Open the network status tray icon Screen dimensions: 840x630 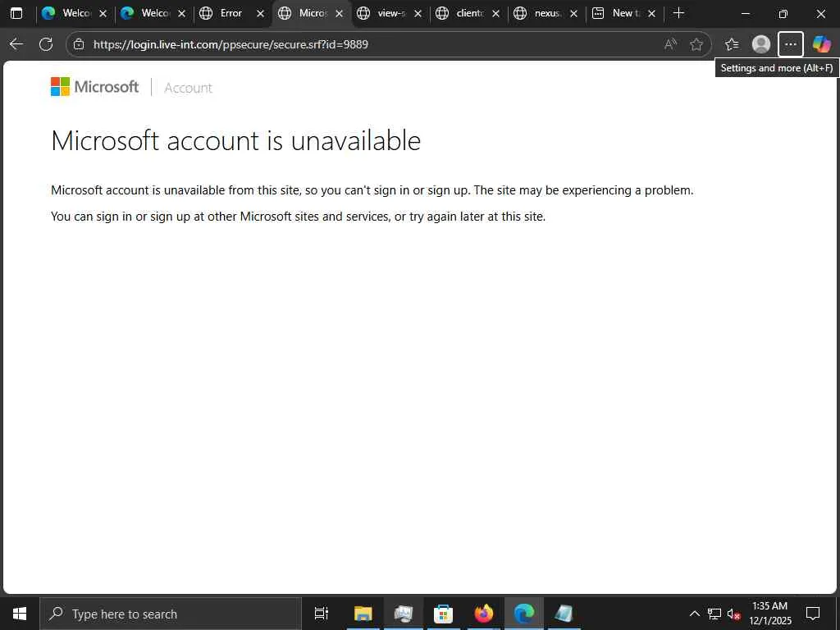pos(714,614)
